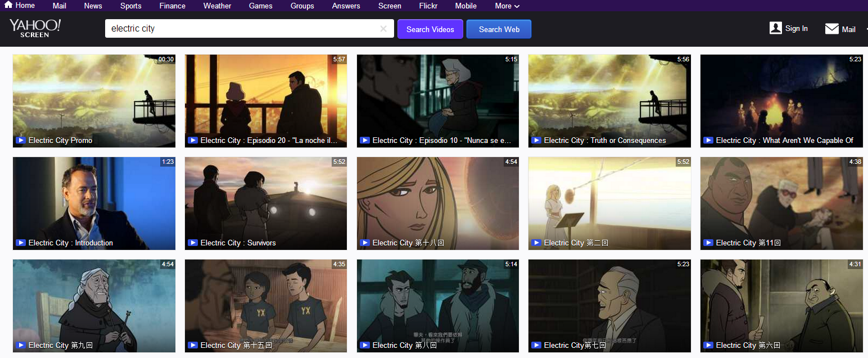Open the 第11回 video thumbnail
The image size is (868, 358).
pyautogui.click(x=781, y=203)
